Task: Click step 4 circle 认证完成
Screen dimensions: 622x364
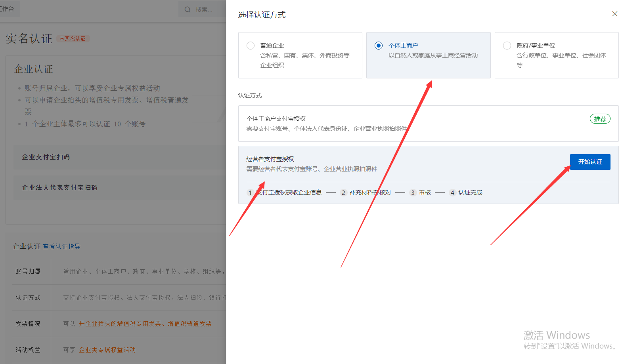Action: pyautogui.click(x=452, y=192)
